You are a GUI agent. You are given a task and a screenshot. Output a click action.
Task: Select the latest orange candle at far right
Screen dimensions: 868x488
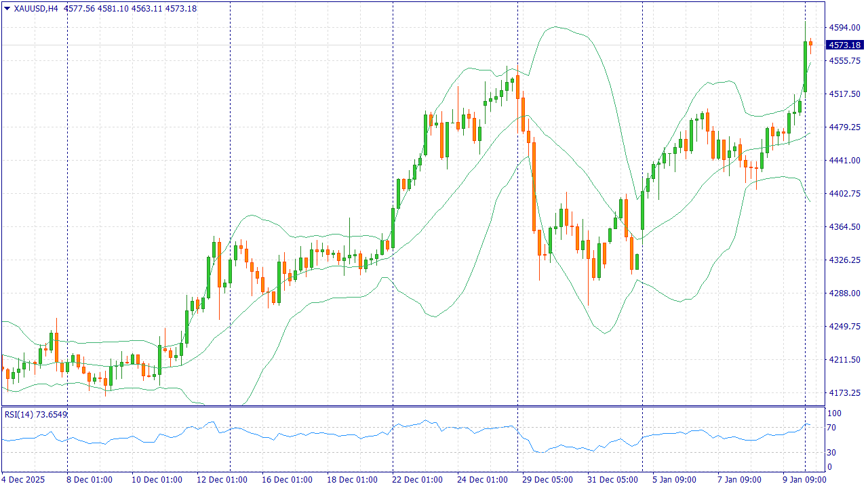(810, 43)
